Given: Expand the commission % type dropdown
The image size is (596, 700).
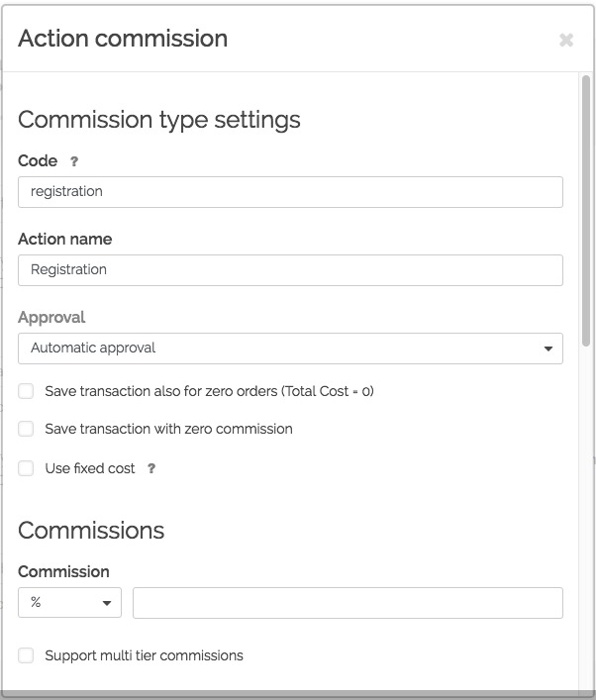Looking at the screenshot, I should click(69, 603).
